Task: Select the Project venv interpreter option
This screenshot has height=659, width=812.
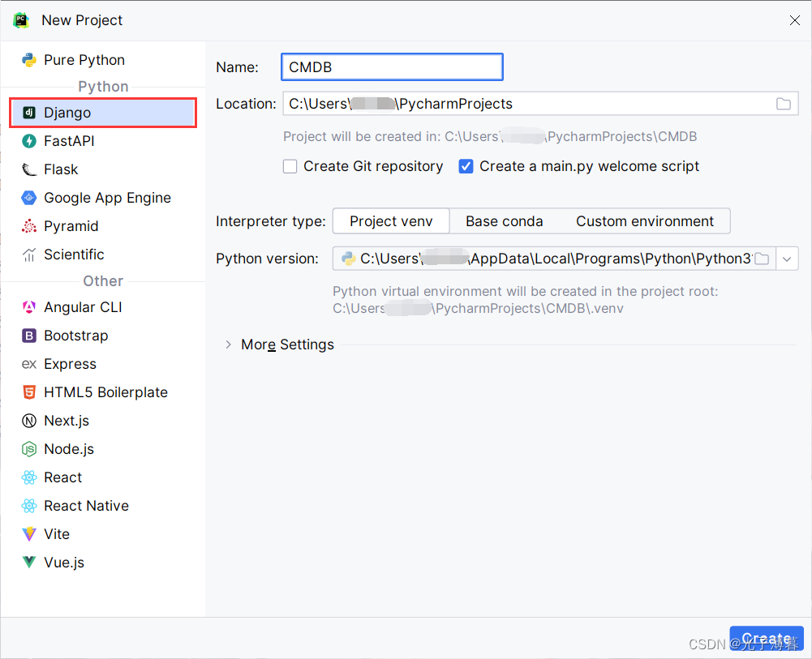Action: coord(390,220)
